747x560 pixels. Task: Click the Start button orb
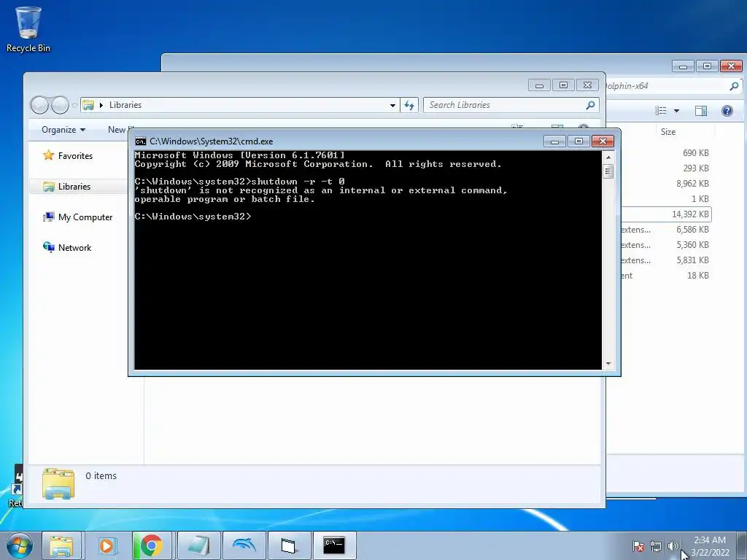tap(20, 545)
